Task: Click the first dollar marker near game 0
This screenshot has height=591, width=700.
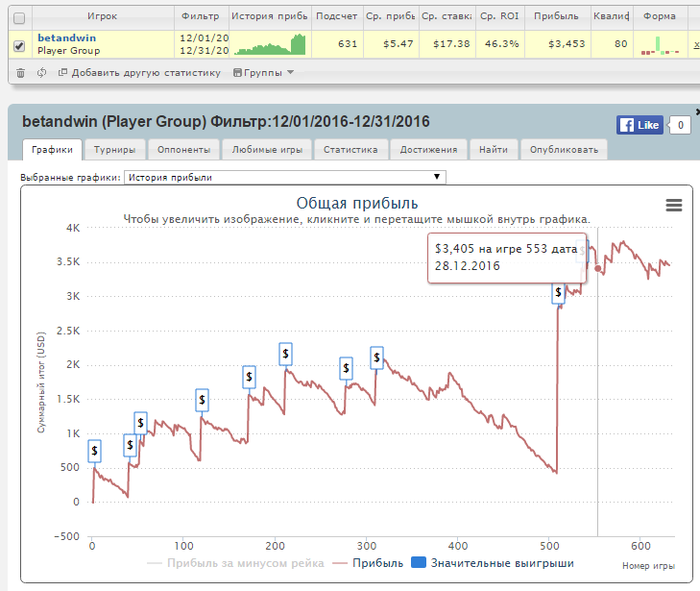Action: (95, 451)
